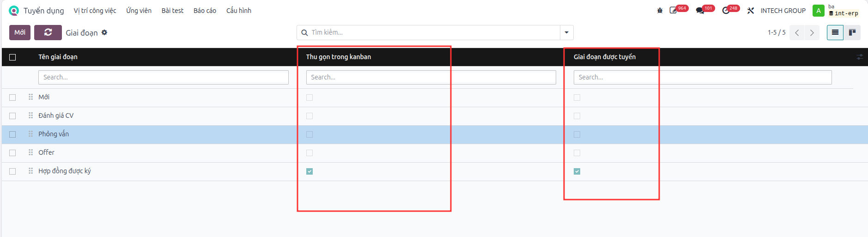Click the Tên giai đoạn column search field
Viewport: 868px width, 237px height.
click(x=164, y=77)
